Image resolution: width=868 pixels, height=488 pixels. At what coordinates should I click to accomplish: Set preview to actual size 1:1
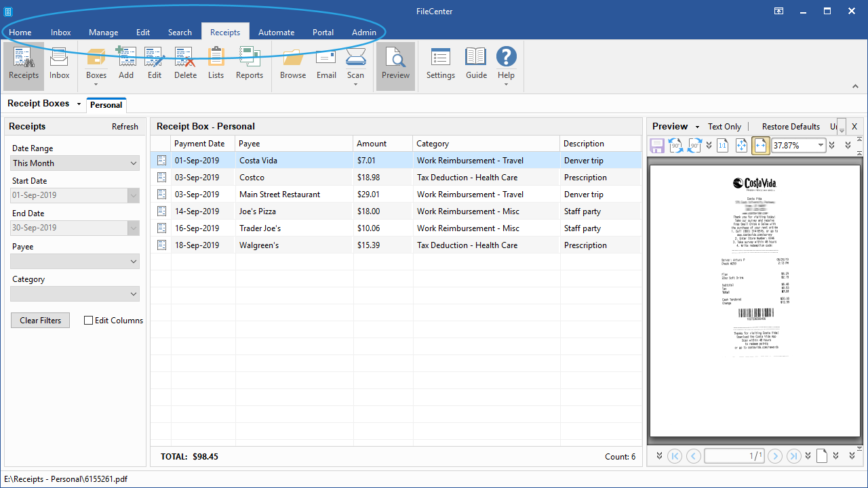[x=722, y=145]
